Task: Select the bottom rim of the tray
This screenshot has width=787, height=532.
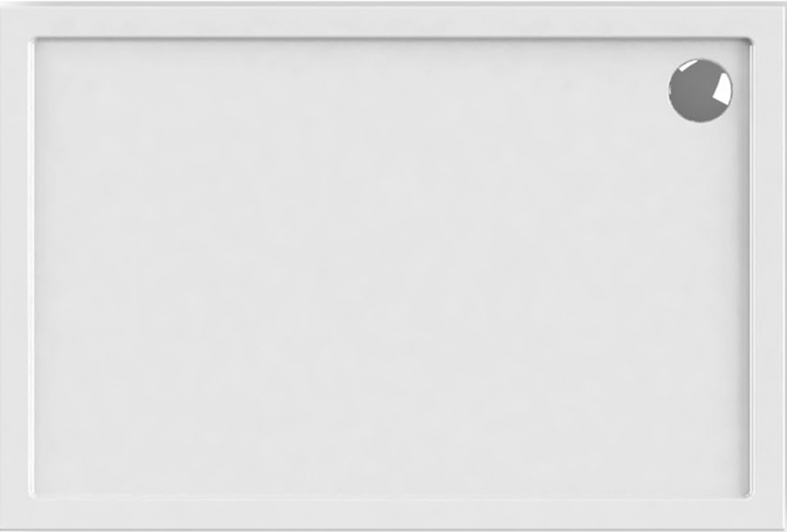Action: 393,514
